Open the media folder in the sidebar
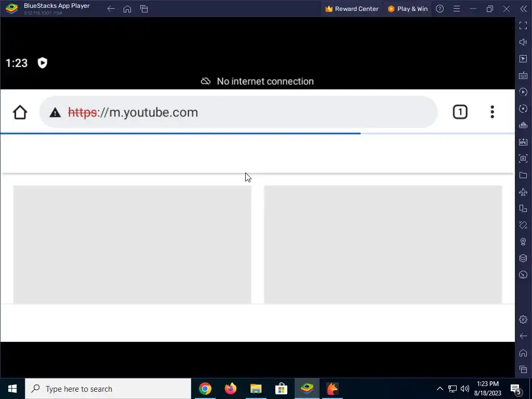532x399 pixels. [x=523, y=175]
